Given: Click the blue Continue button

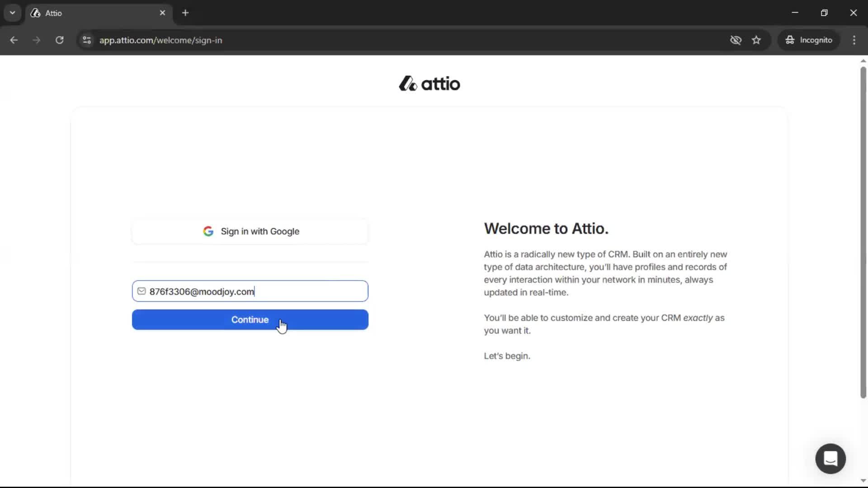Looking at the screenshot, I should [250, 319].
